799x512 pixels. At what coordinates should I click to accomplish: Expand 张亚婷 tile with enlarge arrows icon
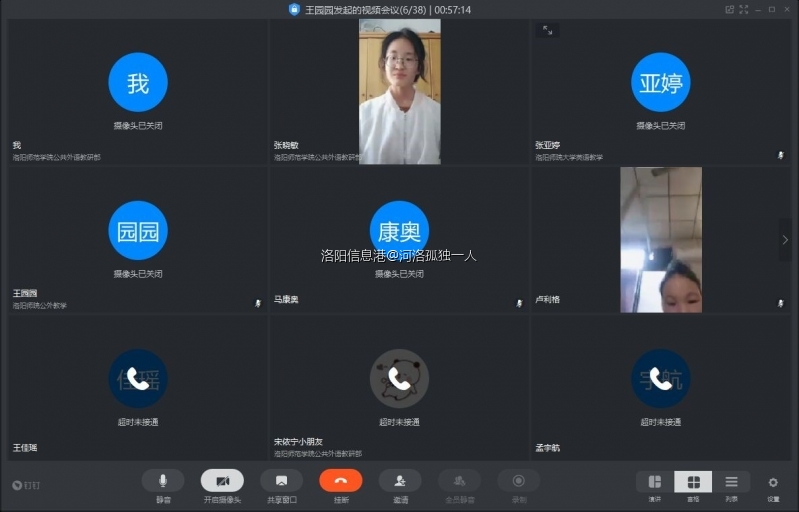pyautogui.click(x=547, y=30)
